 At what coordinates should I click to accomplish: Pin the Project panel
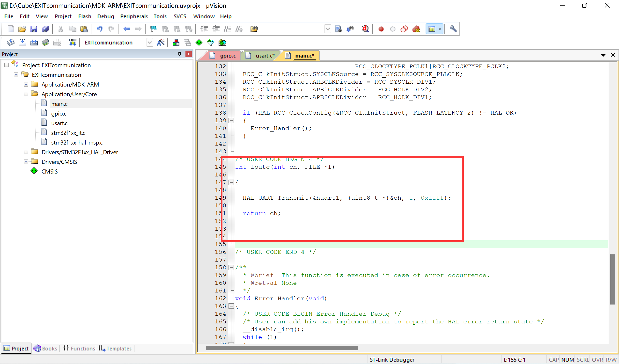[x=180, y=54]
